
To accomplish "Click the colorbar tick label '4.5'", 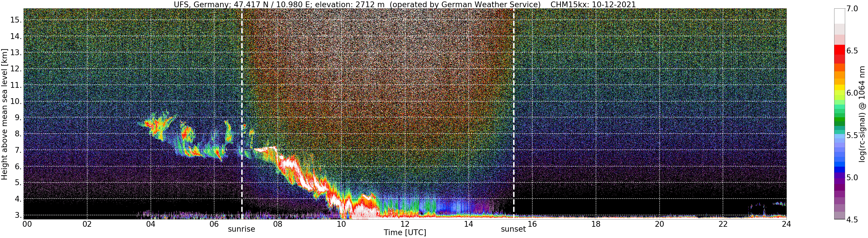I will pos(852,220).
